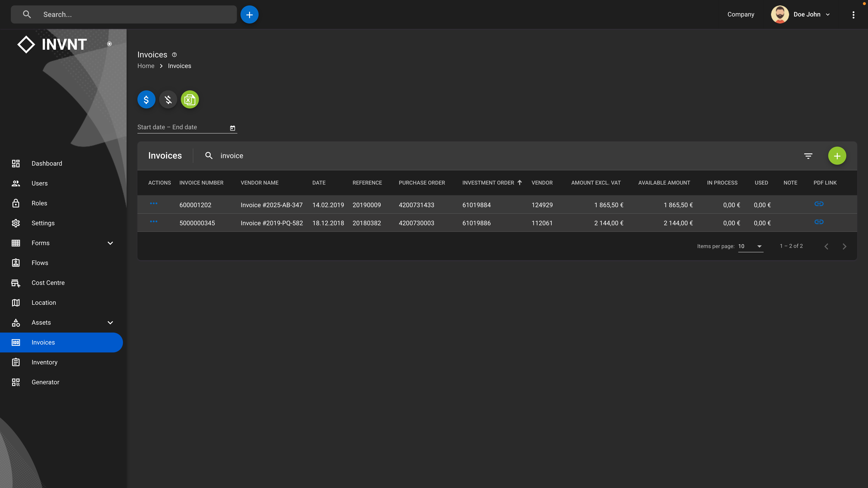The width and height of the screenshot is (868, 488).
Task: Go to Inventory in sidebar
Action: (45, 362)
